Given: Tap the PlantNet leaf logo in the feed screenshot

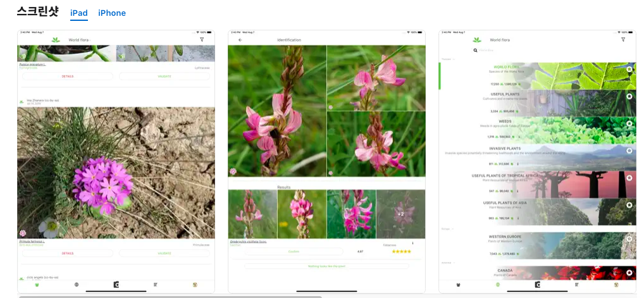Looking at the screenshot, I should click(x=56, y=40).
